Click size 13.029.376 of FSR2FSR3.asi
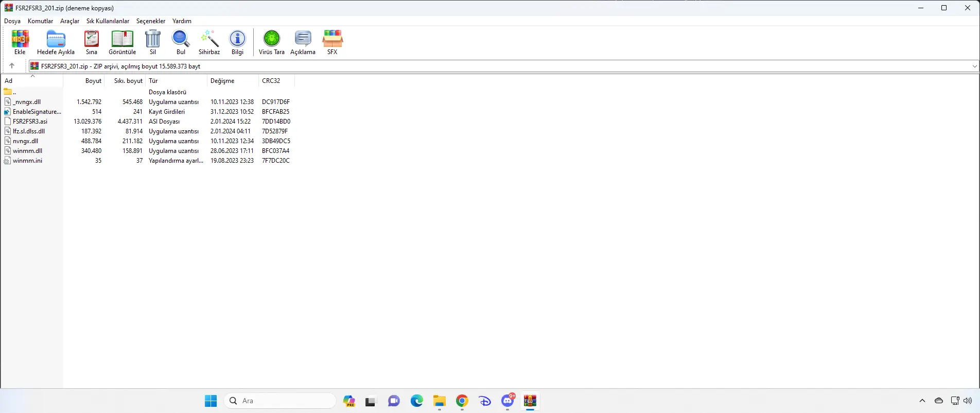 point(87,122)
